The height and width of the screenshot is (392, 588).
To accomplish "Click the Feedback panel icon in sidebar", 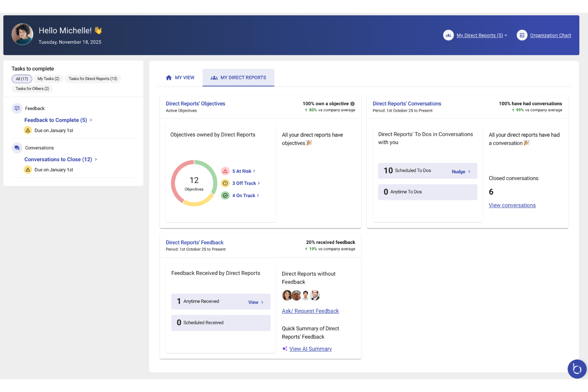I will tap(17, 108).
